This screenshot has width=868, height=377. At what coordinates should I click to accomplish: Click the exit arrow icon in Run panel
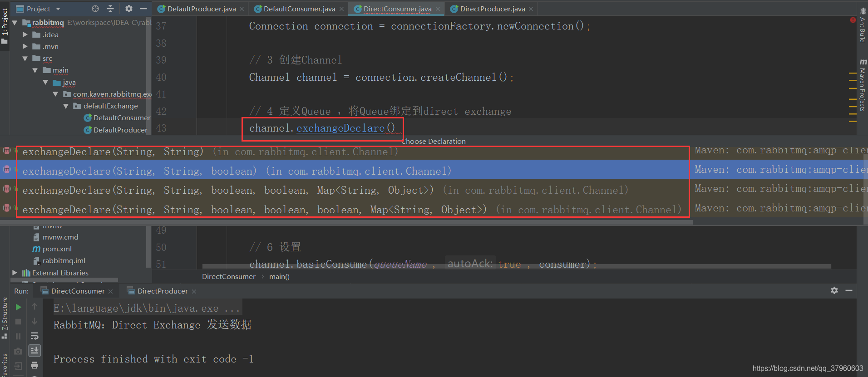tap(19, 366)
